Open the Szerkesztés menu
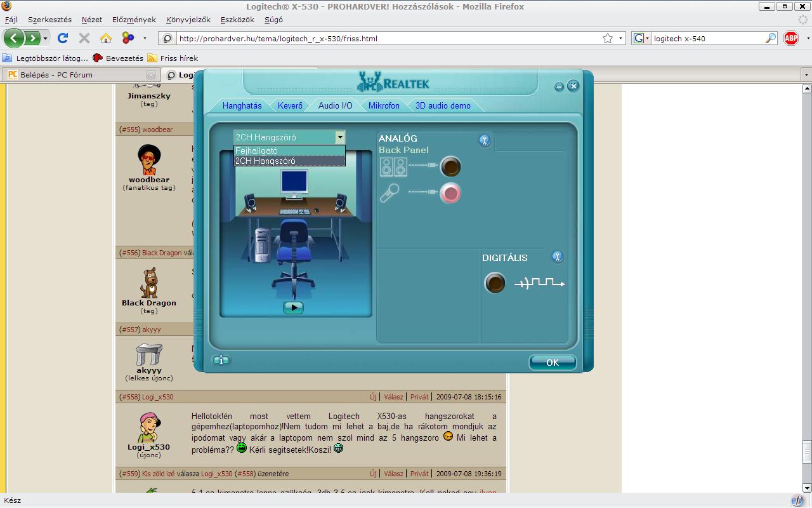This screenshot has width=812, height=508. (49, 20)
